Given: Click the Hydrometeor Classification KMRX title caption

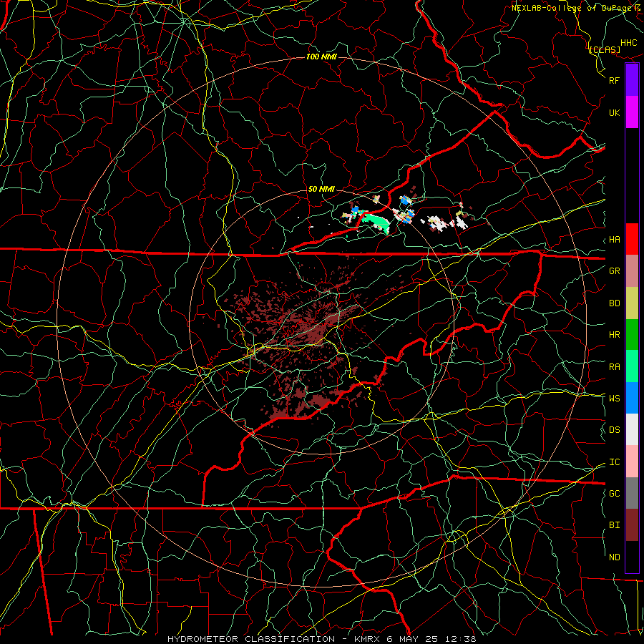Looking at the screenshot, I should 321,639.
